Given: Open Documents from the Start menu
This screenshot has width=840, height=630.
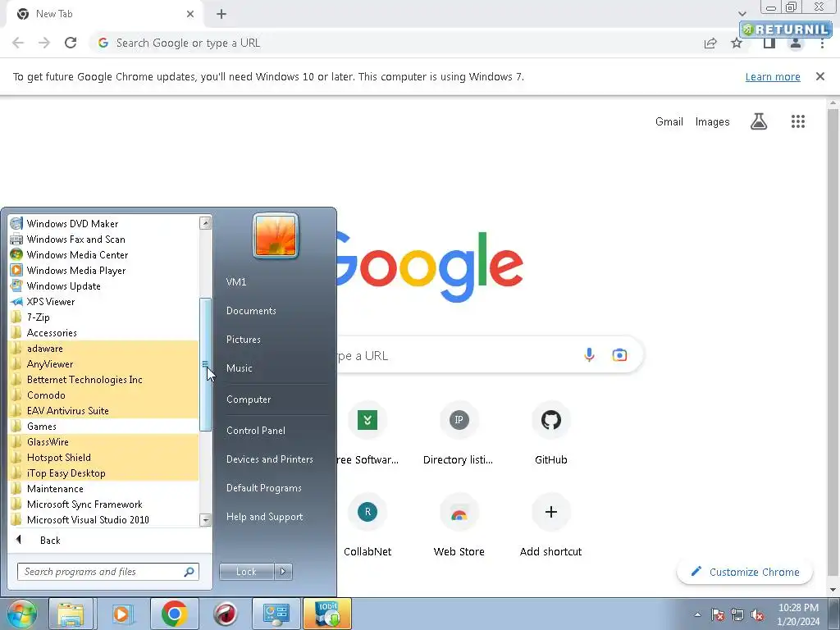Looking at the screenshot, I should coord(251,311).
